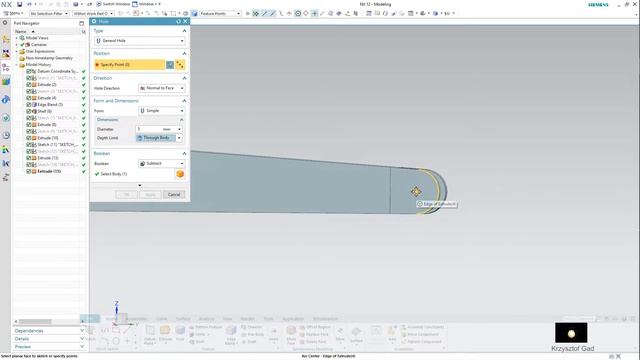Toggle checkbox for Shell (6)
Viewport: 640px width, 360px height.
(29, 111)
